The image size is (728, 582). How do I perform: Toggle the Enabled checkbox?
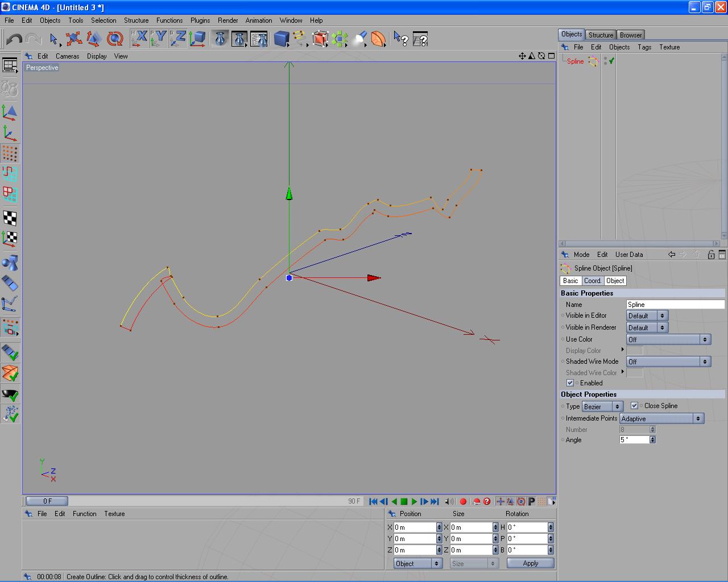click(570, 383)
